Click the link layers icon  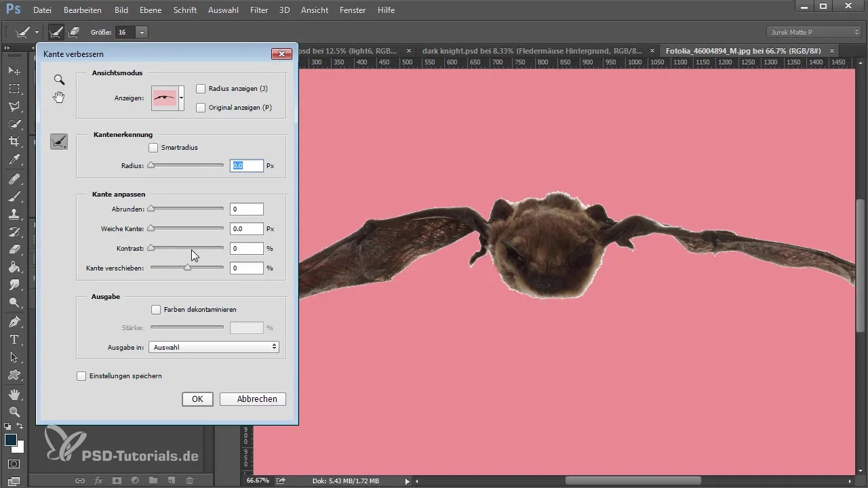click(80, 481)
